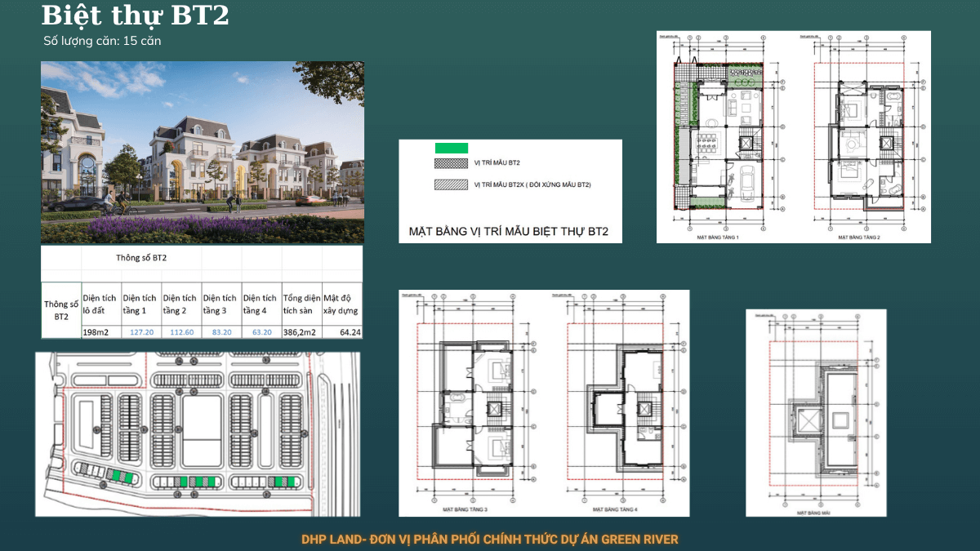Screen dimensions: 980x551
Task: Click the 'MẶT BẰNG VỊ TRÍ MẪU BIỆT THỰ BT2' caption
Action: [509, 232]
